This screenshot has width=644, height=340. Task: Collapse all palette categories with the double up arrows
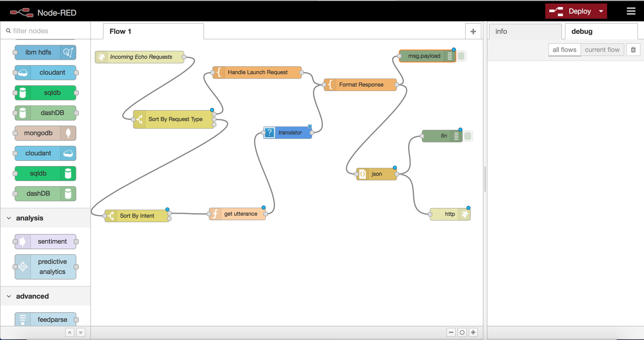[x=70, y=332]
